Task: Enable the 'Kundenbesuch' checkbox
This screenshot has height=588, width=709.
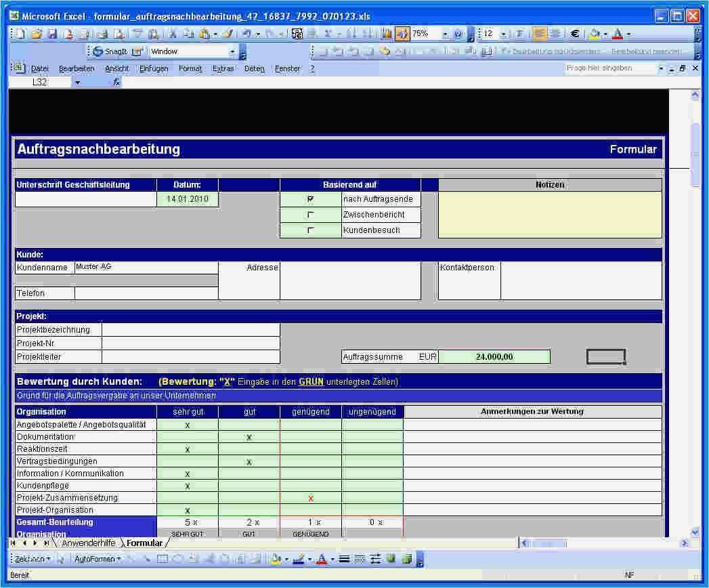Action: coord(311,230)
